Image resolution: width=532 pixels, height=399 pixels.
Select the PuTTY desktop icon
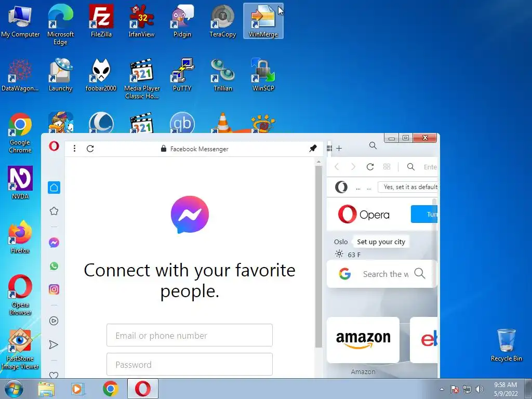coord(182,75)
